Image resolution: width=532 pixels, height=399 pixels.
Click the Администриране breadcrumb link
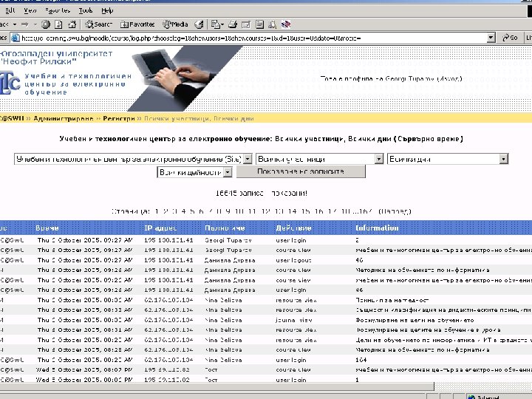click(x=63, y=118)
